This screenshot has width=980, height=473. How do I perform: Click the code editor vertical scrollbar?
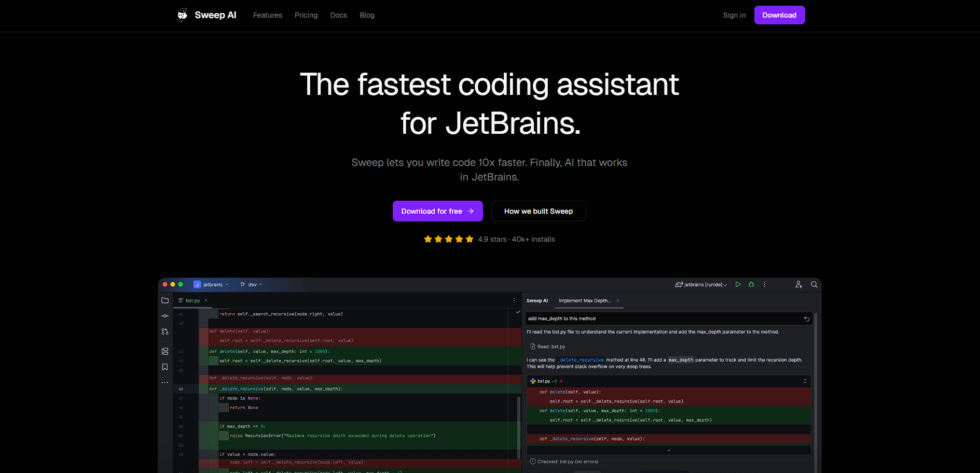coord(519,427)
